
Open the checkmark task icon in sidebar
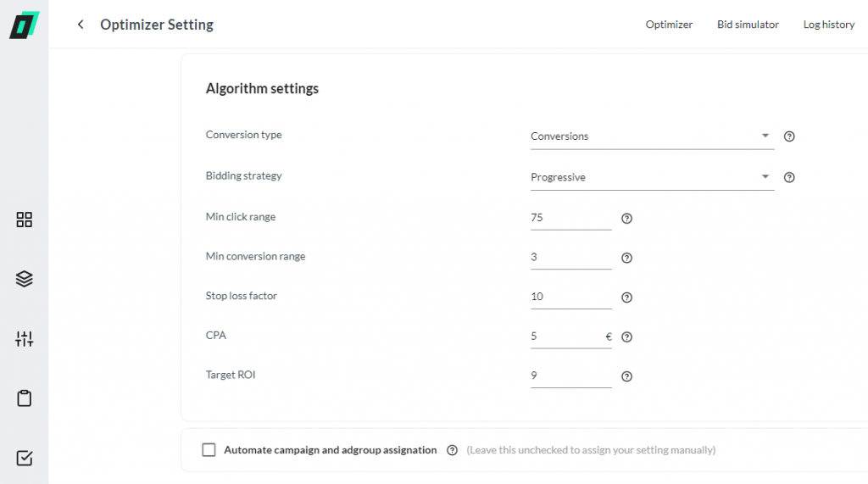25,458
